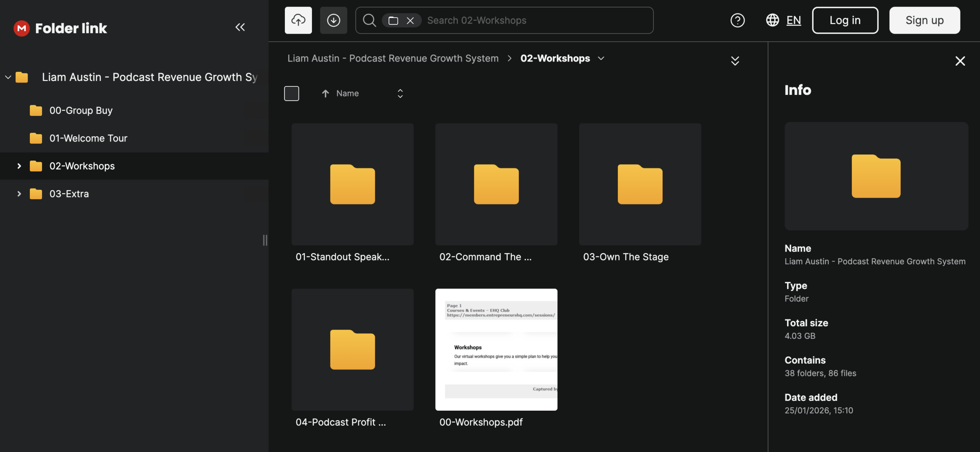Click the Sign up button
This screenshot has height=452, width=980.
(x=924, y=20)
